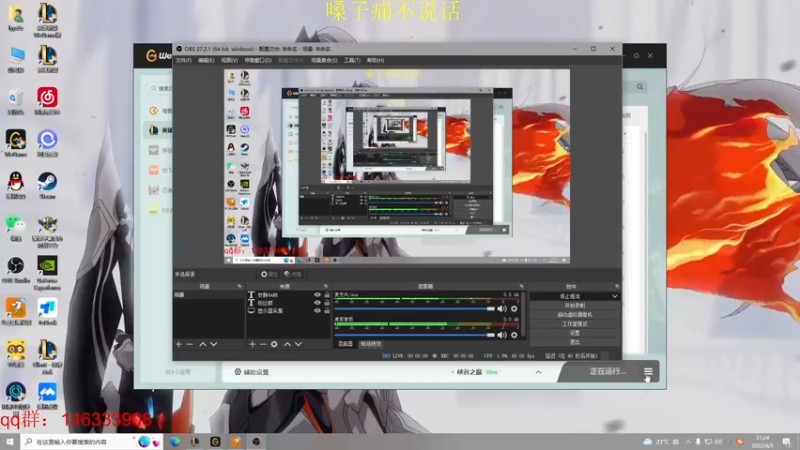This screenshot has height=450, width=800.
Task: Mute the 麦克风/Aux speaker icon
Action: pos(502,309)
